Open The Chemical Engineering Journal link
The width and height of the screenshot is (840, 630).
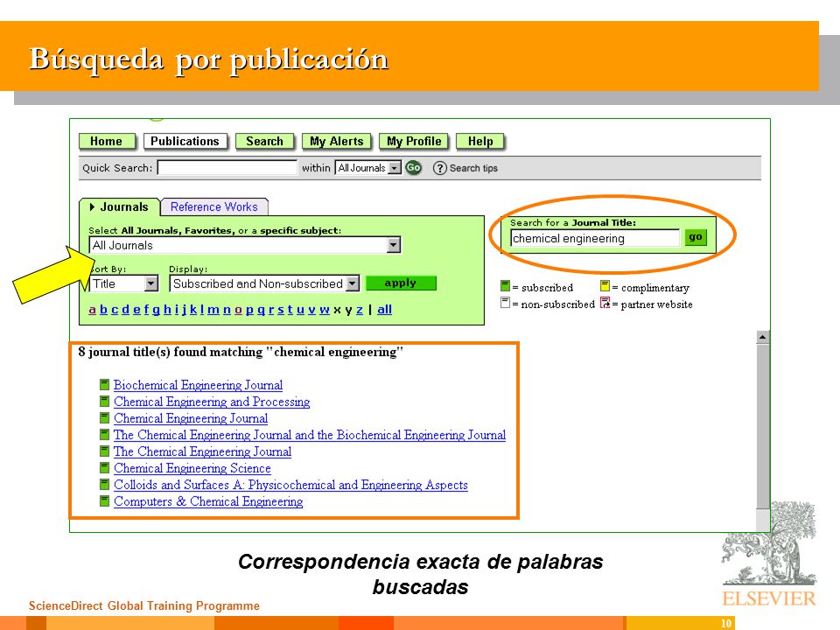pyautogui.click(x=202, y=451)
